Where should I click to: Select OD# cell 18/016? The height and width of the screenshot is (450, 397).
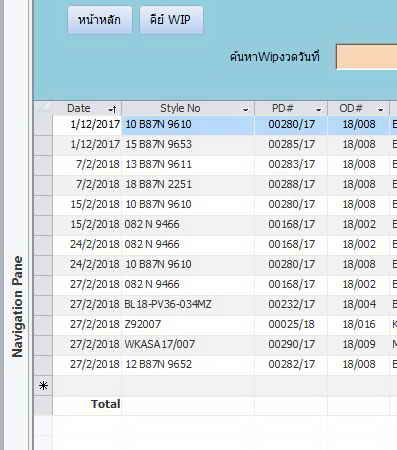(x=359, y=324)
